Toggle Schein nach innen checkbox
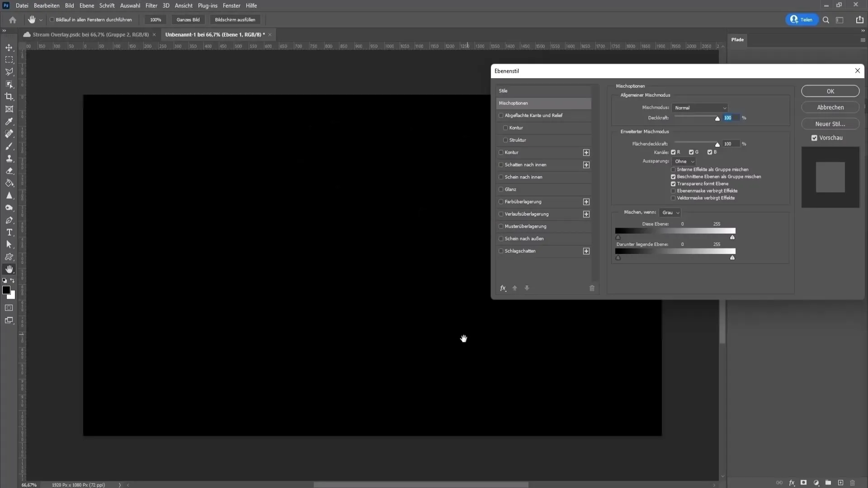Viewport: 868px width, 488px height. [502, 177]
